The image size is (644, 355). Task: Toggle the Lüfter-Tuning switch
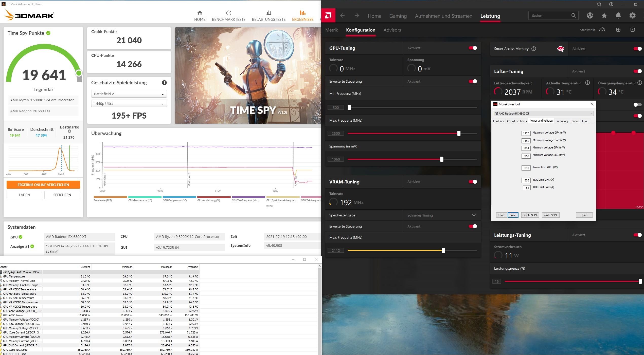click(x=637, y=71)
